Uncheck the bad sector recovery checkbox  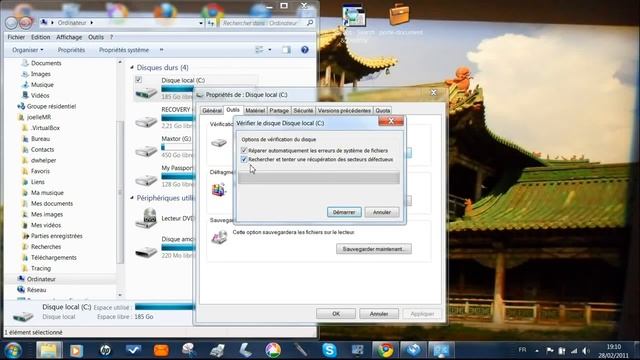[244, 160]
